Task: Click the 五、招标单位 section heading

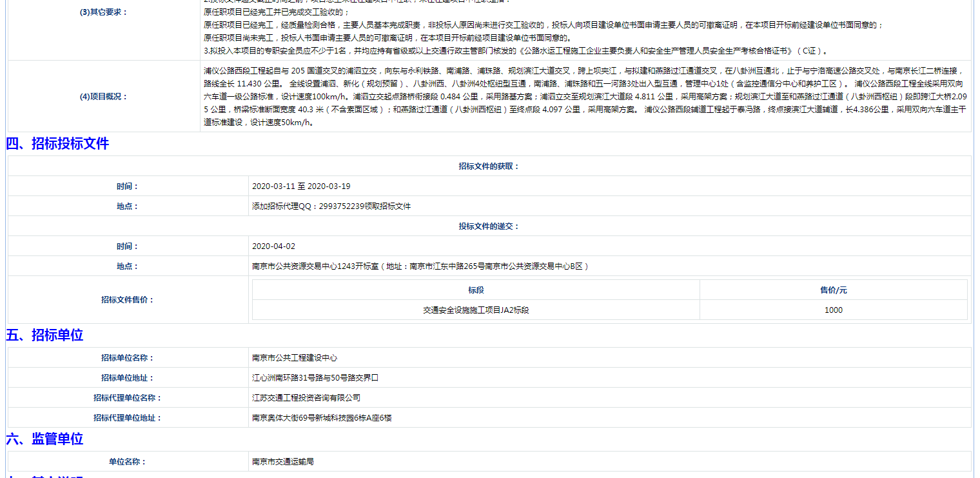Action: coord(44,335)
